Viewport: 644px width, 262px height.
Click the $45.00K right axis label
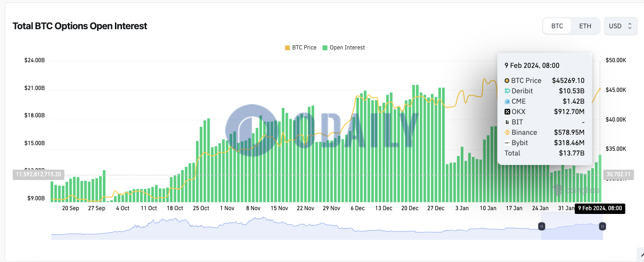pyautogui.click(x=616, y=90)
